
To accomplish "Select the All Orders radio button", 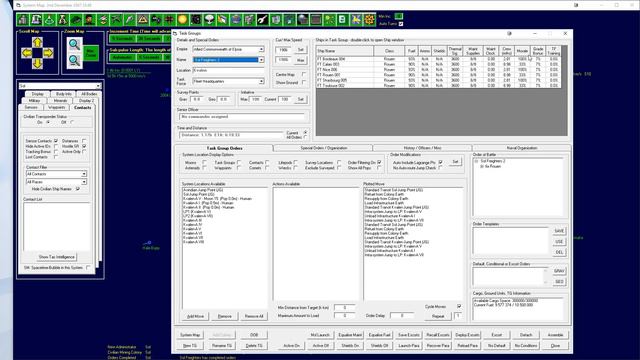I will click(305, 138).
